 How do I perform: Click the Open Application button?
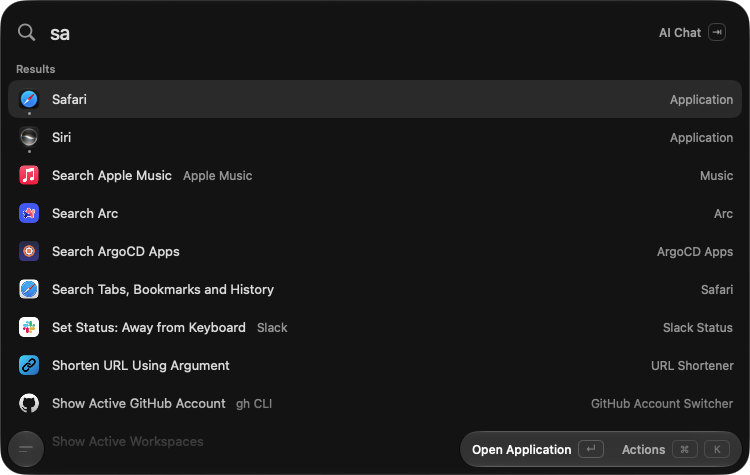click(538, 450)
